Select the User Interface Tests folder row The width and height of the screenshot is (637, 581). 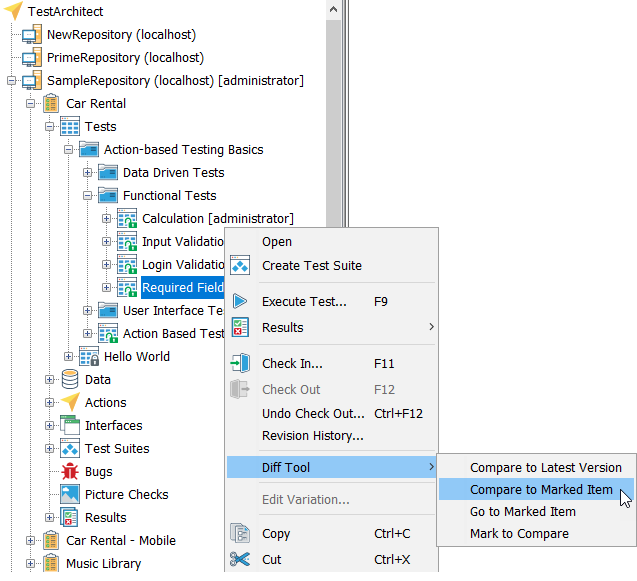tap(173, 310)
